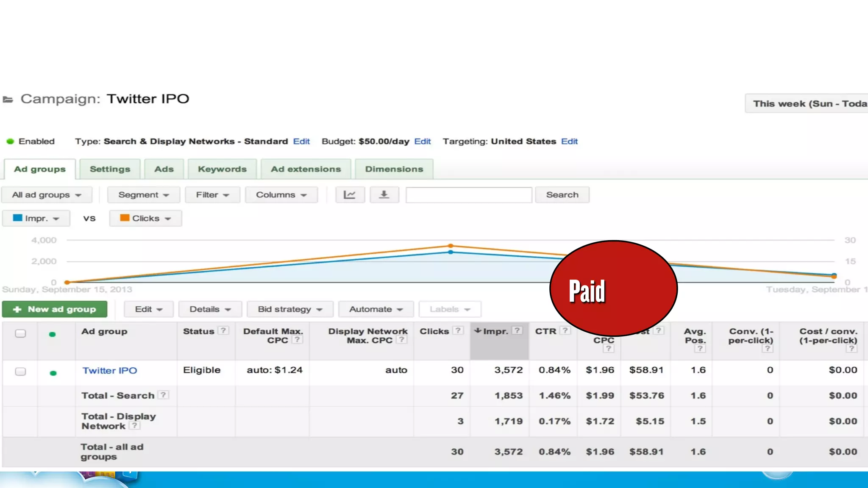Screen dimensions: 868x488
Task: Switch to the Keywords tab
Action: [x=222, y=169]
